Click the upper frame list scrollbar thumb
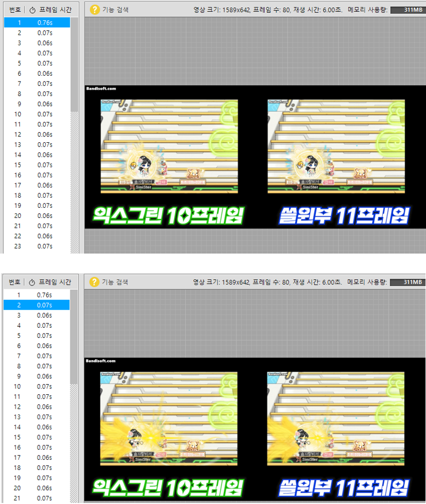Image resolution: width=426 pixels, height=504 pixels. [x=74, y=64]
